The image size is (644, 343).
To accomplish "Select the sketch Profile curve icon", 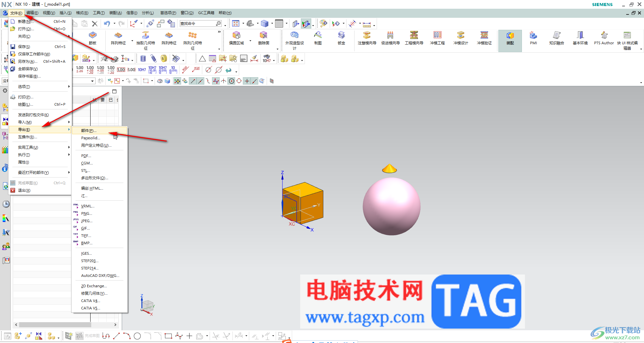I will (106, 336).
